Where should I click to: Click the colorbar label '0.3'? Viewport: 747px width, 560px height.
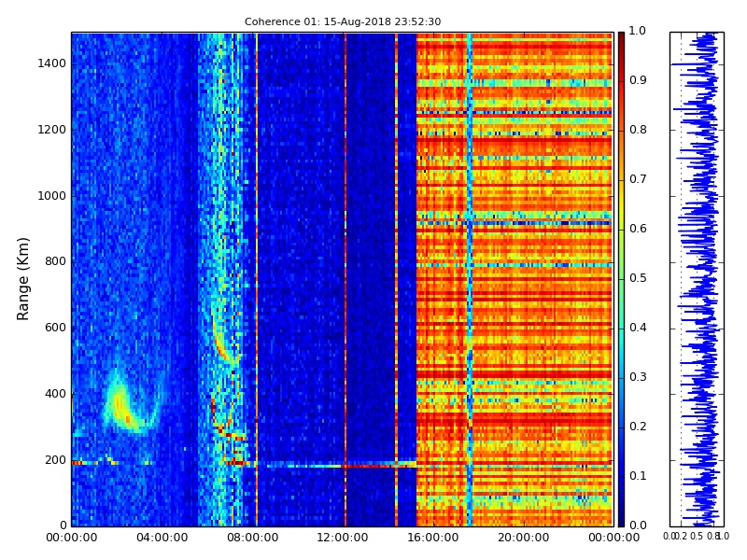coord(638,377)
